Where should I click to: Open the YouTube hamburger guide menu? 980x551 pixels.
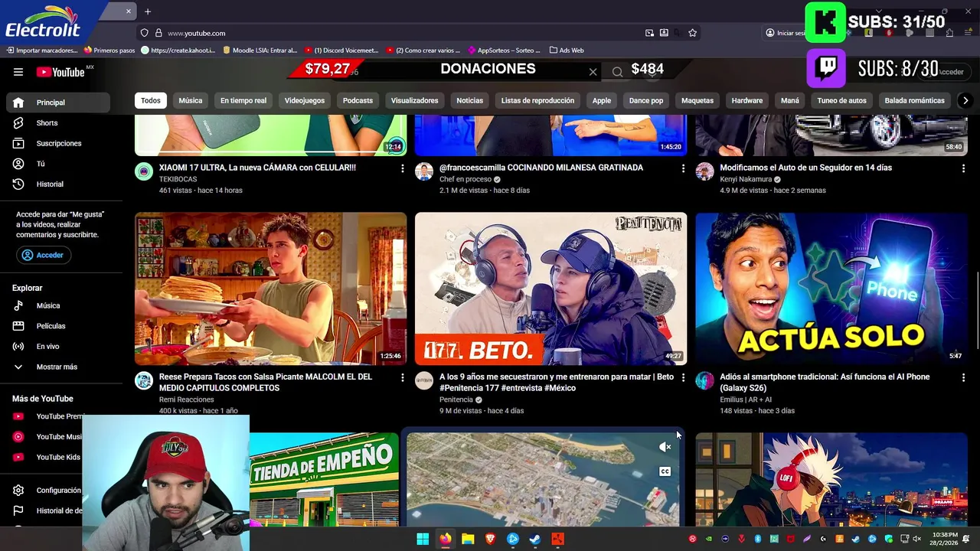tap(18, 72)
